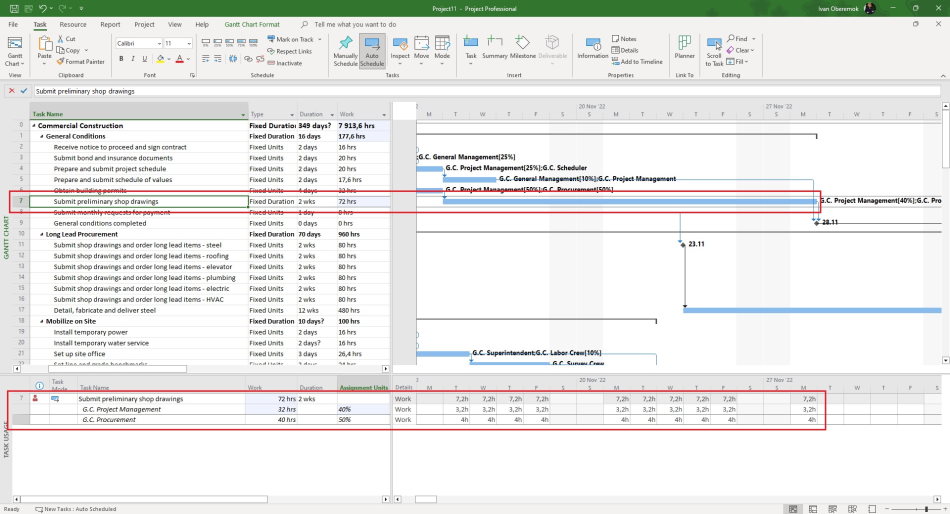Open the Move task calendar tool
Image resolution: width=950 pixels, height=514 pixels.
[x=422, y=50]
